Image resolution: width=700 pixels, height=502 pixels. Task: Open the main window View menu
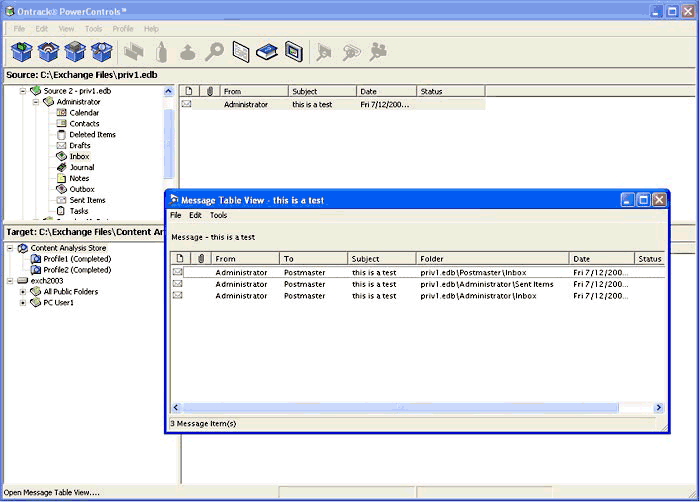point(66,29)
